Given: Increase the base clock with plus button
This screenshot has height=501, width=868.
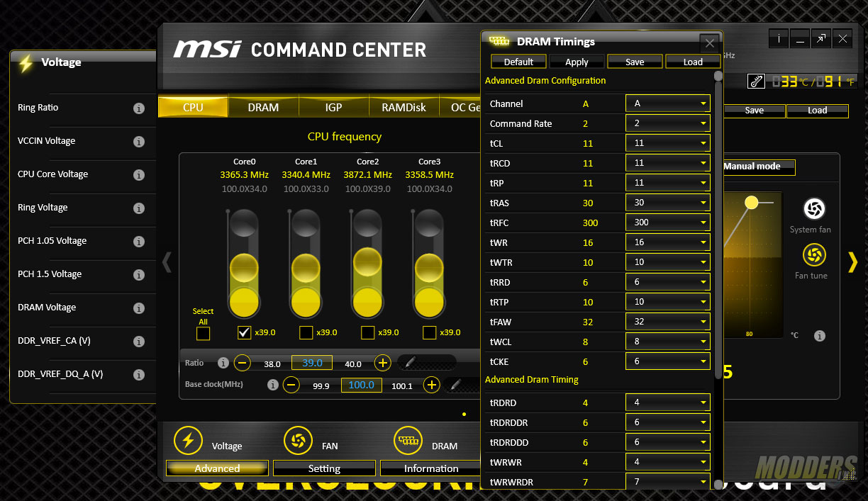Looking at the screenshot, I should 431,385.
